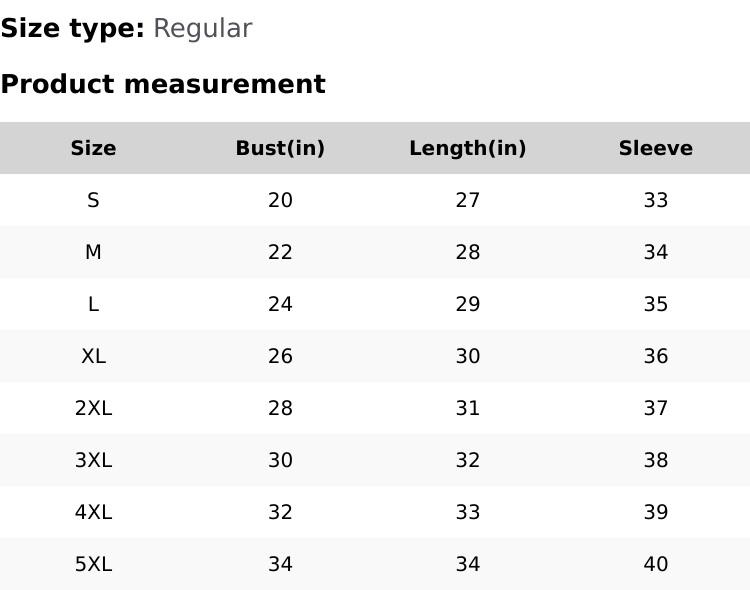This screenshot has width=750, height=590.
Task: Click the Regular size type value
Action: 202,28
